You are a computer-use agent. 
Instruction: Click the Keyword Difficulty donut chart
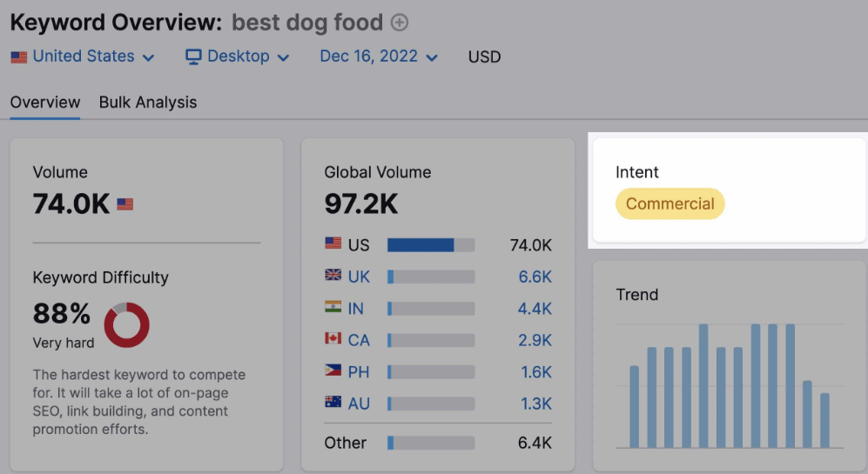coord(126,324)
